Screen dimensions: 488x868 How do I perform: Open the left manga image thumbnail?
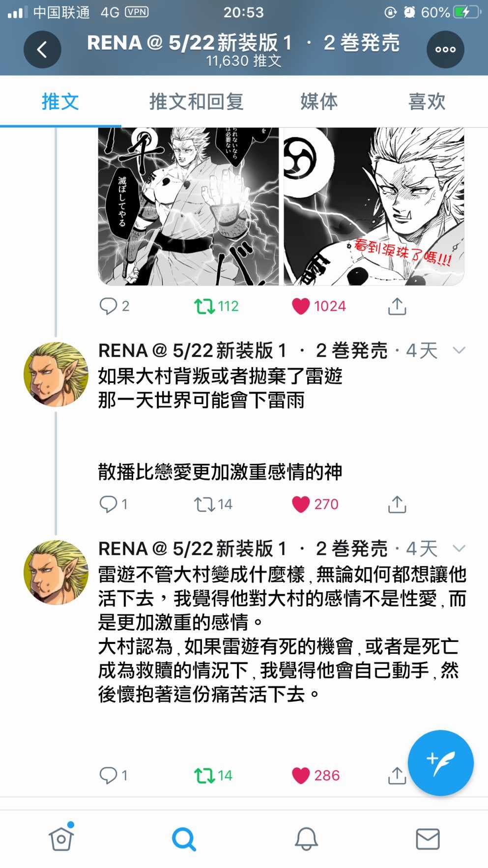pos(188,206)
